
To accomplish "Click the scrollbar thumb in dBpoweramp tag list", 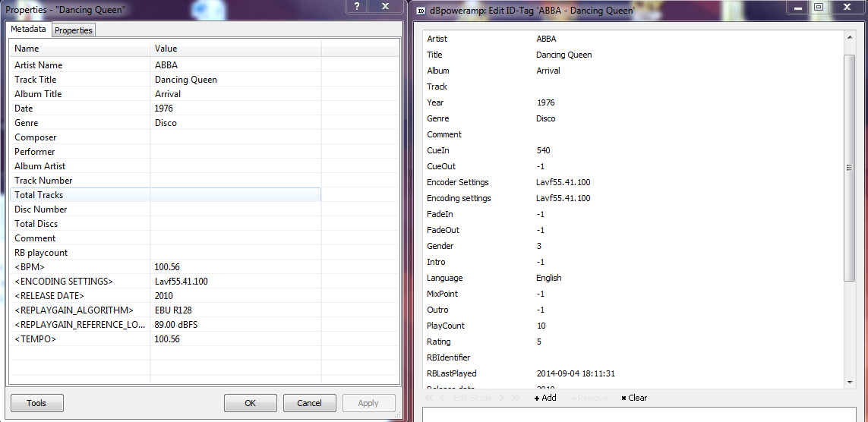I will [x=850, y=168].
